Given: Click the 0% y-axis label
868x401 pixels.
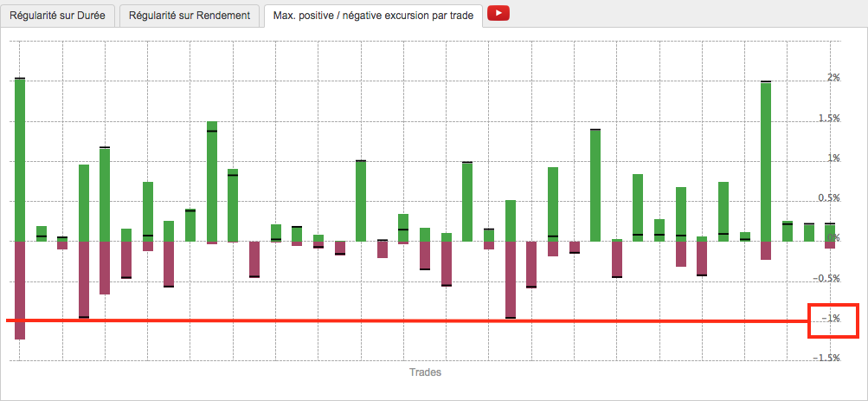Looking at the screenshot, I should (x=833, y=238).
